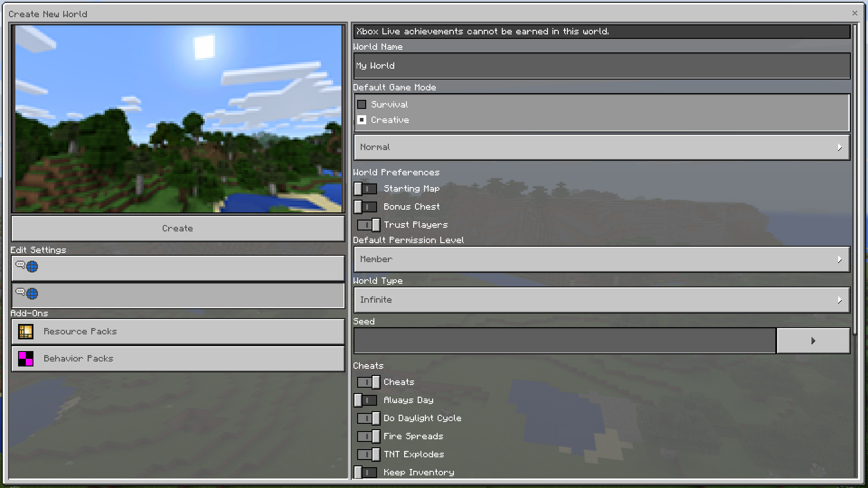Click the vertical scrollbar on settings panel
The image size is (868, 488).
854,181
